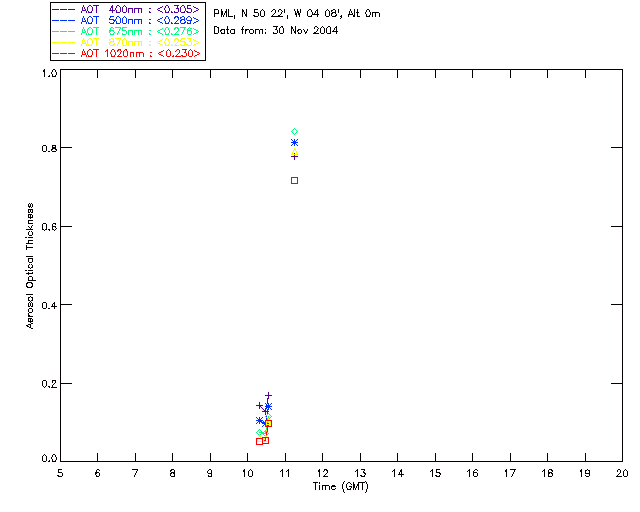The image size is (640, 512).
Task: Click the x-axis tick label 12
Action: coord(322,473)
